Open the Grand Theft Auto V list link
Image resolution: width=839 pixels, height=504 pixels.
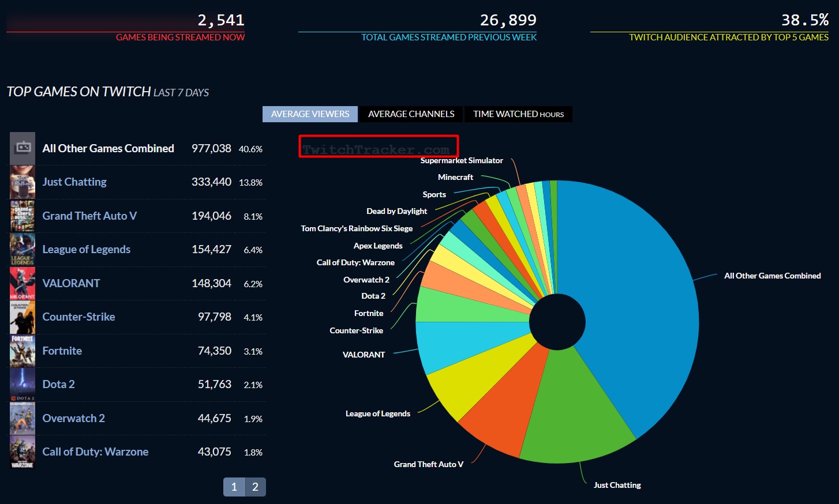(x=89, y=216)
